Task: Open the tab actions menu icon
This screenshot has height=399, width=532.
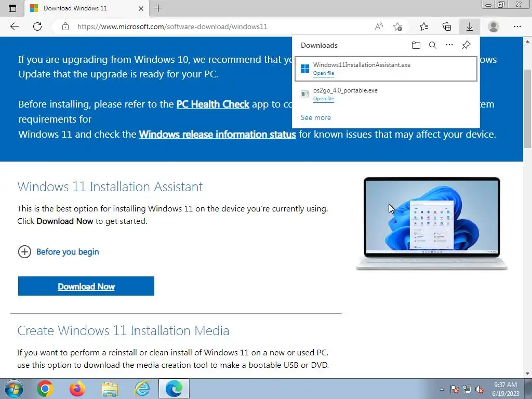Action: point(12,8)
